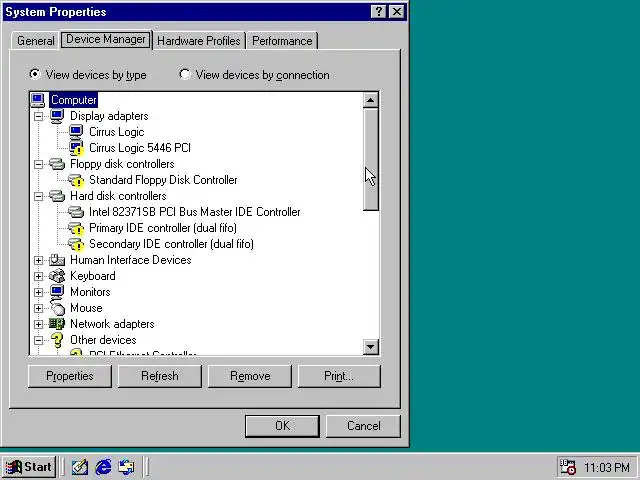Viewport: 640px width, 480px height.
Task: Expand the Monitors branch
Action: point(38,292)
